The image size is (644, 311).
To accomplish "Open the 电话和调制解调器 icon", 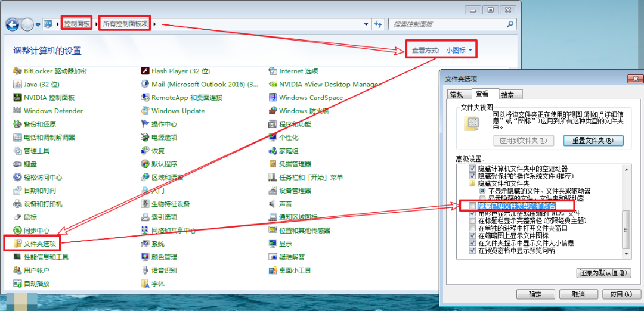I will click(x=17, y=138).
